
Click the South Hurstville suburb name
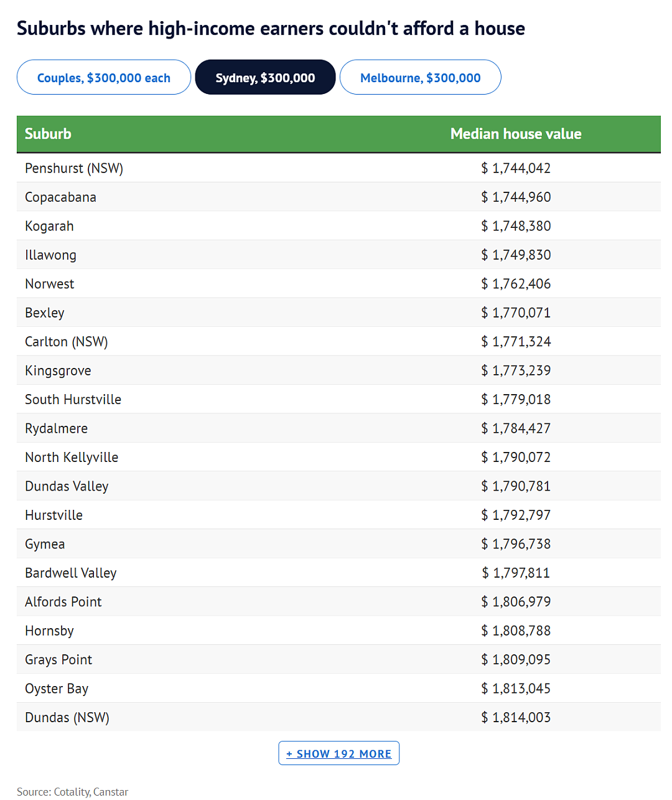[x=73, y=400]
